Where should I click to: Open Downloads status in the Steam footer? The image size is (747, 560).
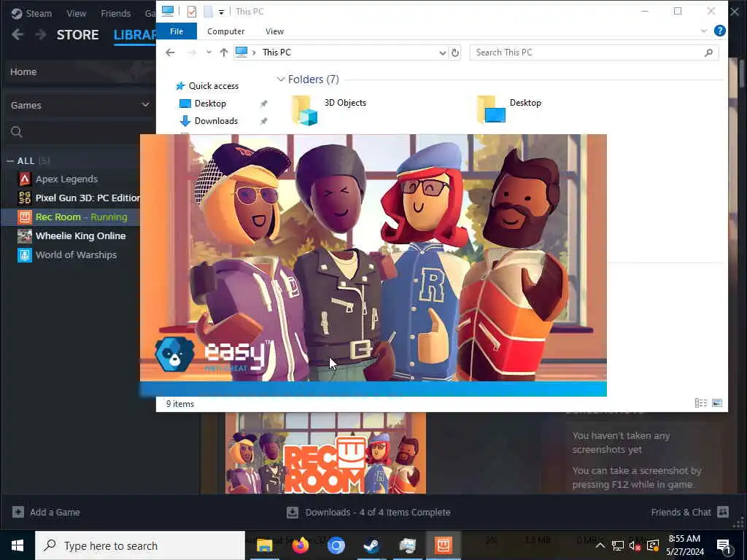(x=368, y=512)
